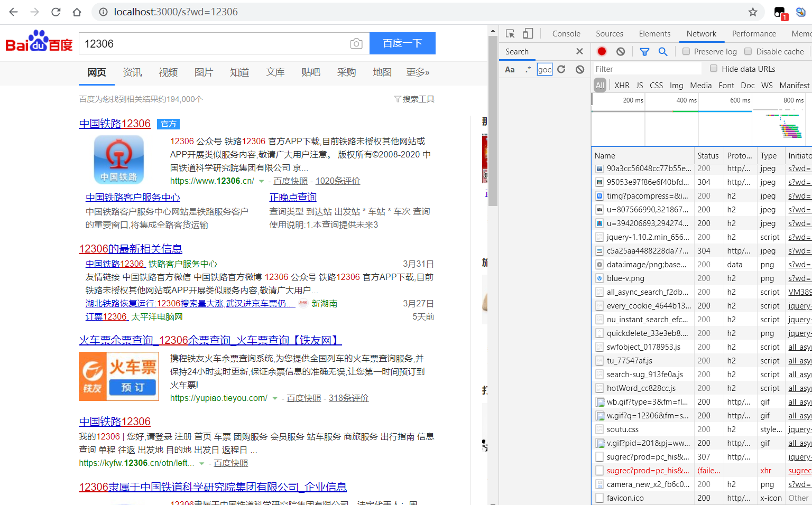
Task: Open the 1020条评价 reviews link
Action: point(338,181)
